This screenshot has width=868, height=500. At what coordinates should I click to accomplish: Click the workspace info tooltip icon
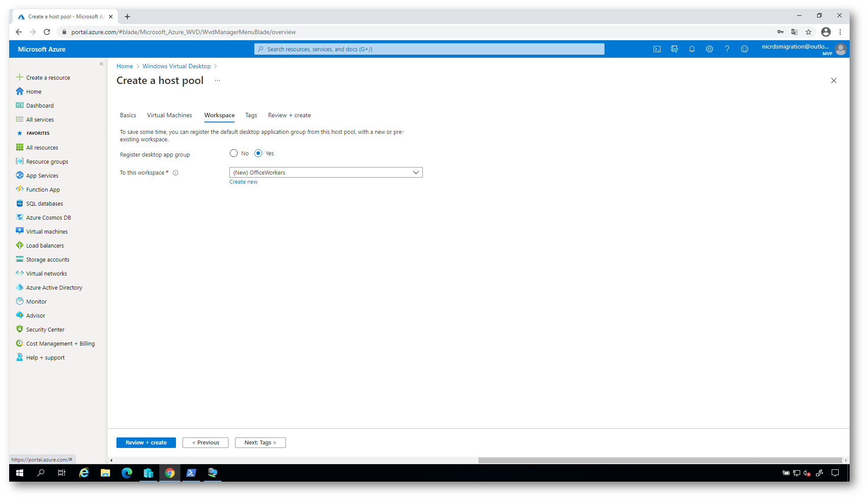tap(176, 173)
